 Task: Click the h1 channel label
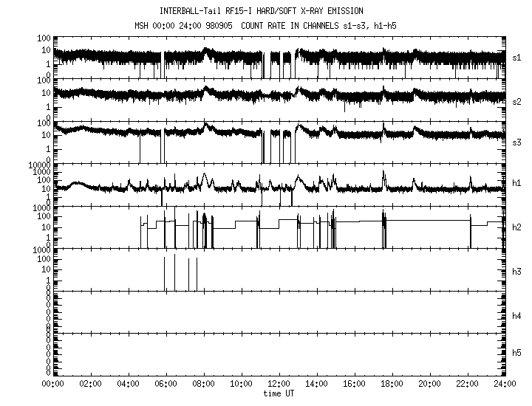tap(516, 184)
